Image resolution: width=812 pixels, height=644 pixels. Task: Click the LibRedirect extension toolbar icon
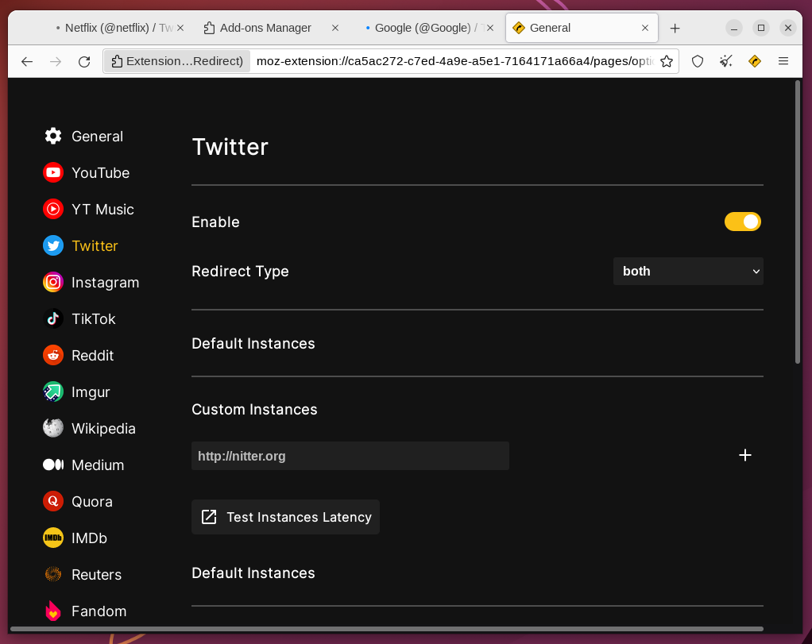pos(755,61)
